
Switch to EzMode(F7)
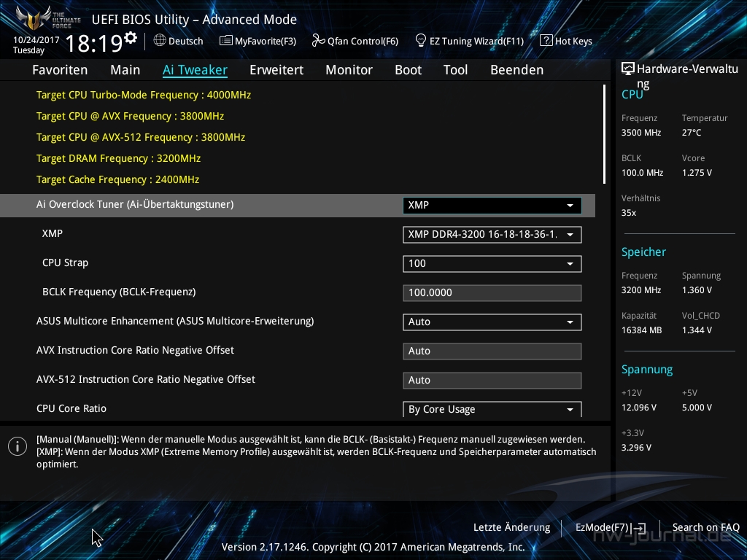click(611, 528)
